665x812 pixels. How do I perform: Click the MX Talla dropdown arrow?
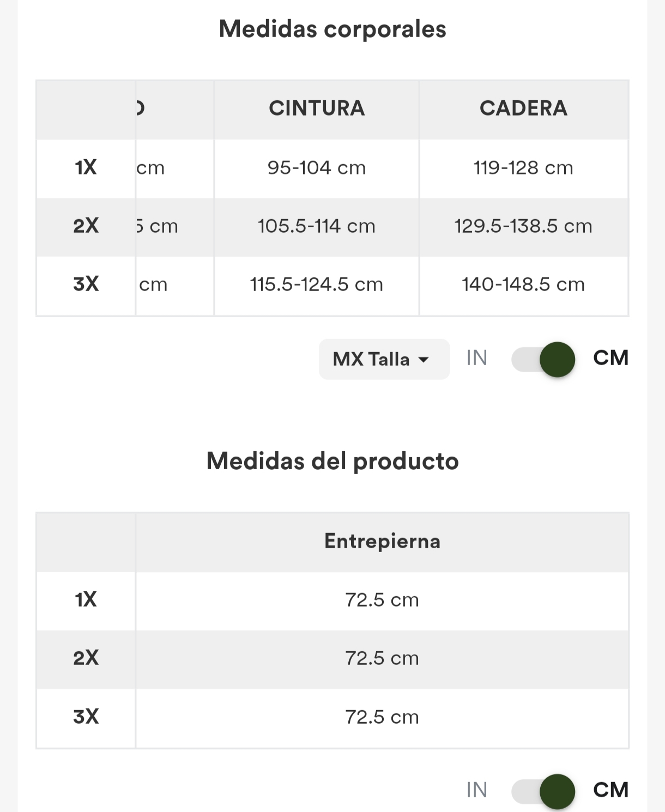(424, 360)
